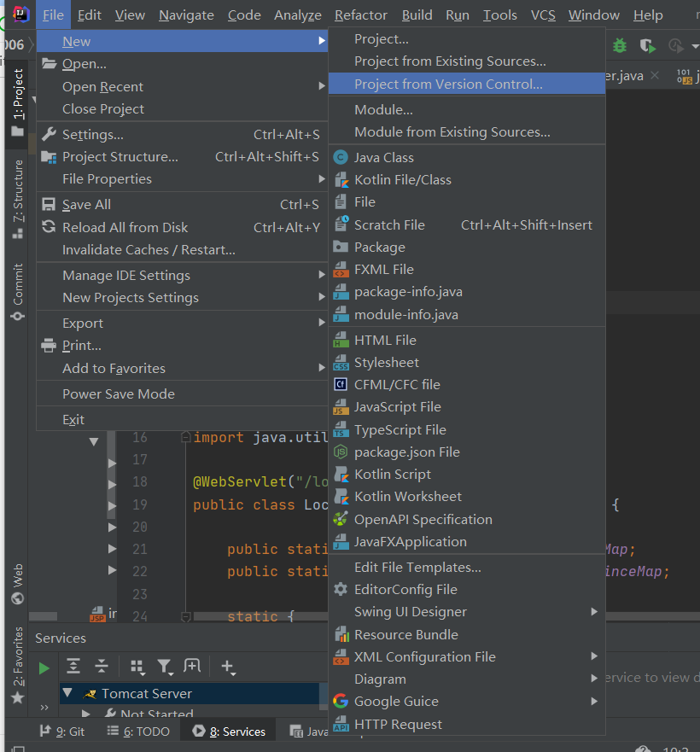Click the Reload All from Disk refresh icon
The image size is (700, 752).
(x=49, y=227)
